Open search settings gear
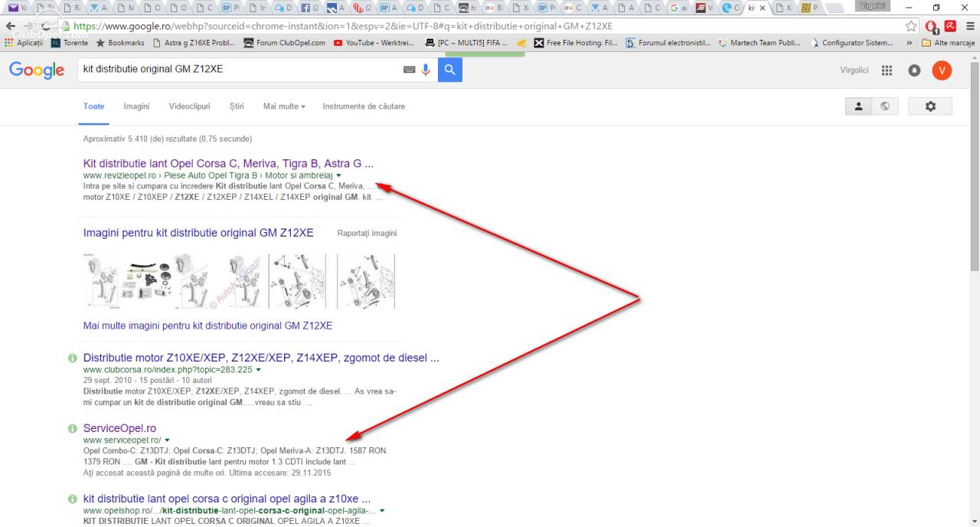980x527 pixels. coord(930,106)
